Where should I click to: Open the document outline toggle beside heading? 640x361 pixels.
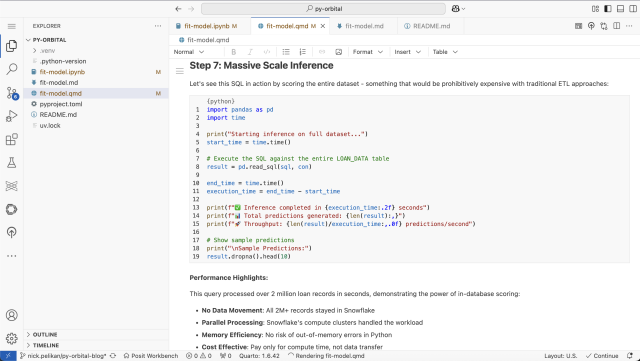pos(180,71)
